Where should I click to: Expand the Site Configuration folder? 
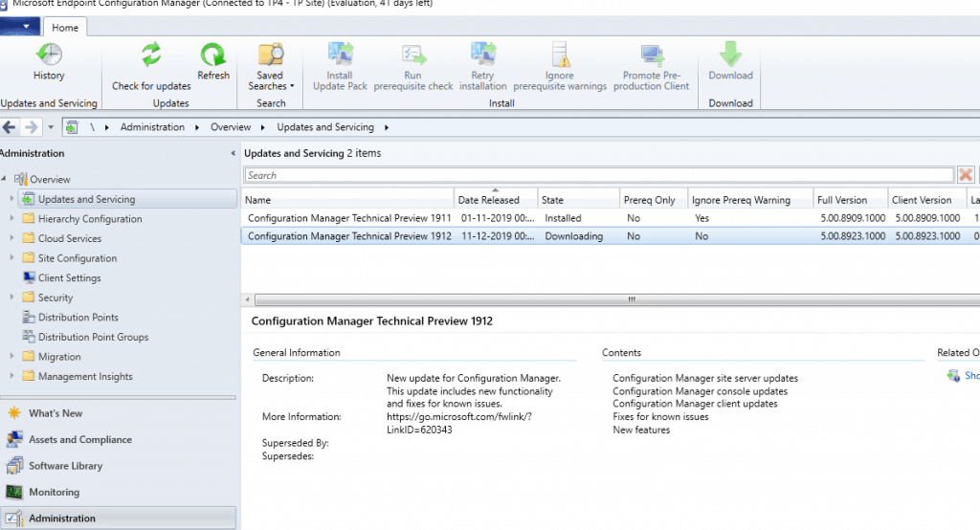point(11,257)
